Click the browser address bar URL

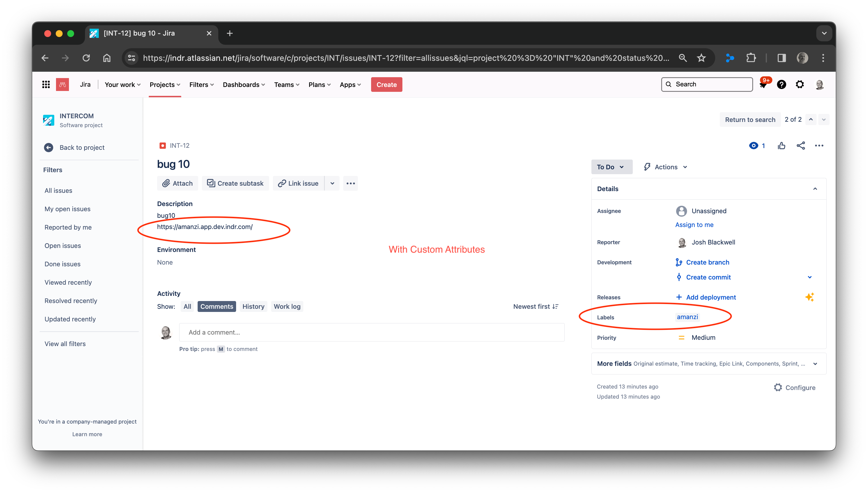[x=406, y=58]
